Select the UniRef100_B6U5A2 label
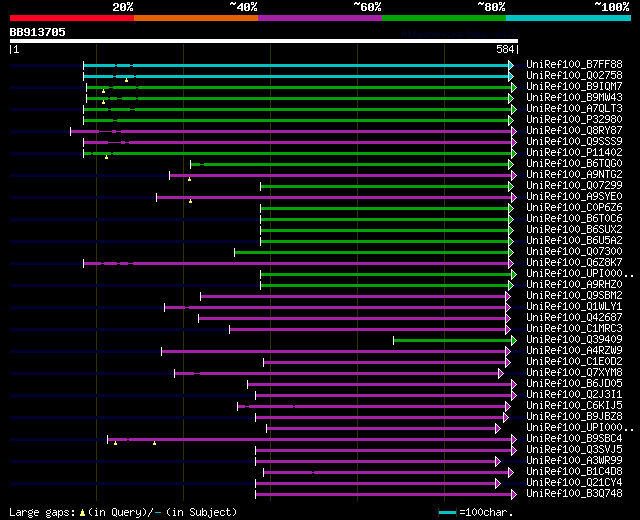The height and width of the screenshot is (520, 640). click(574, 241)
